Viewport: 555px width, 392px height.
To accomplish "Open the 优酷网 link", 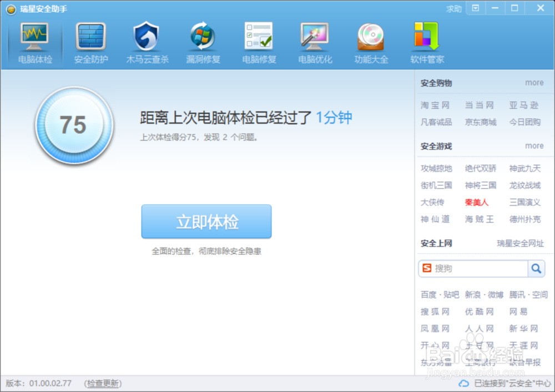I will pyautogui.click(x=480, y=312).
